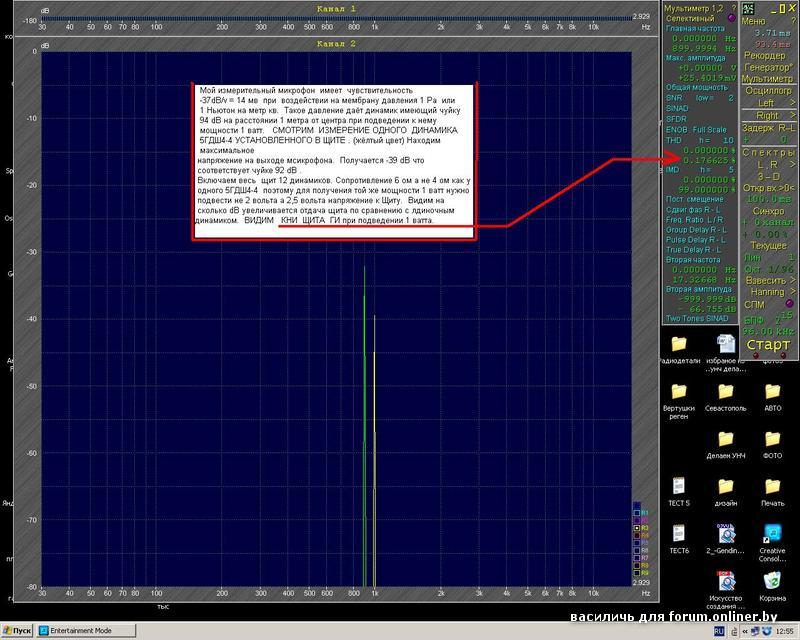
Task: Select Осциллогр in the side panel
Action: 768,90
